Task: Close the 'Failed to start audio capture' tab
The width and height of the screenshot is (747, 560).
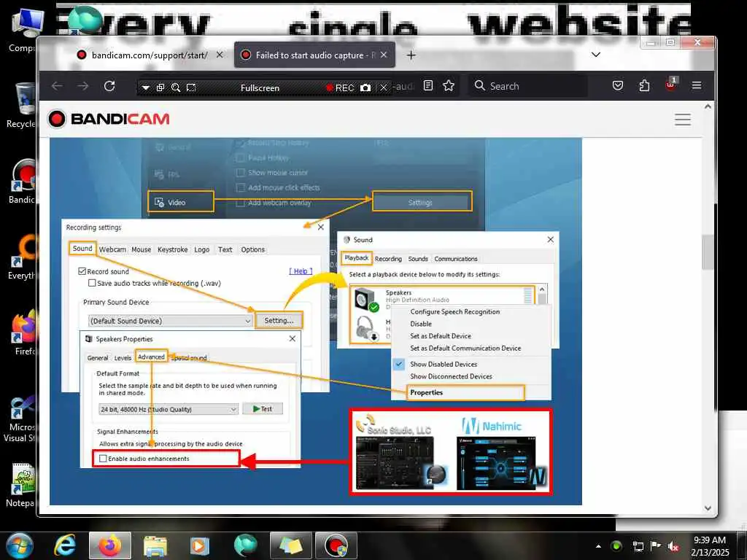Action: click(384, 55)
